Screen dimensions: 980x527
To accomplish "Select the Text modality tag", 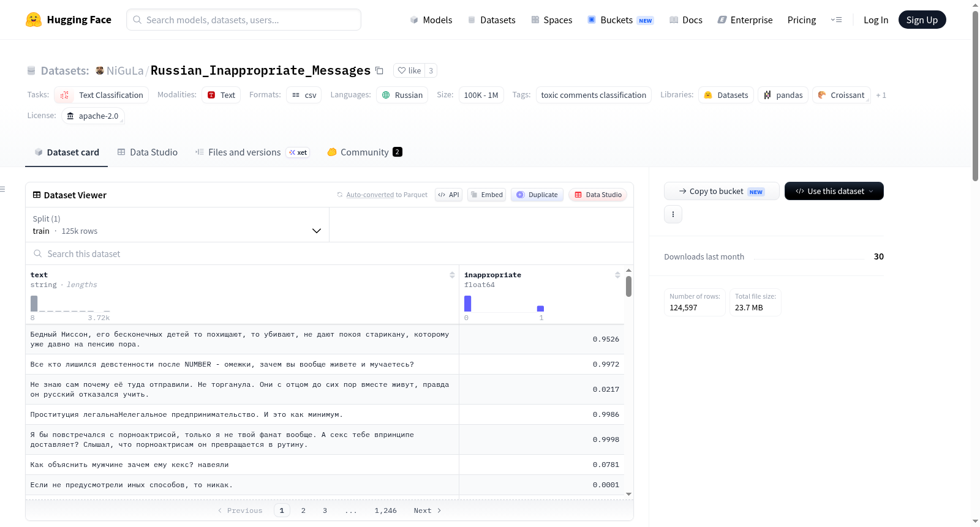I will pos(221,95).
